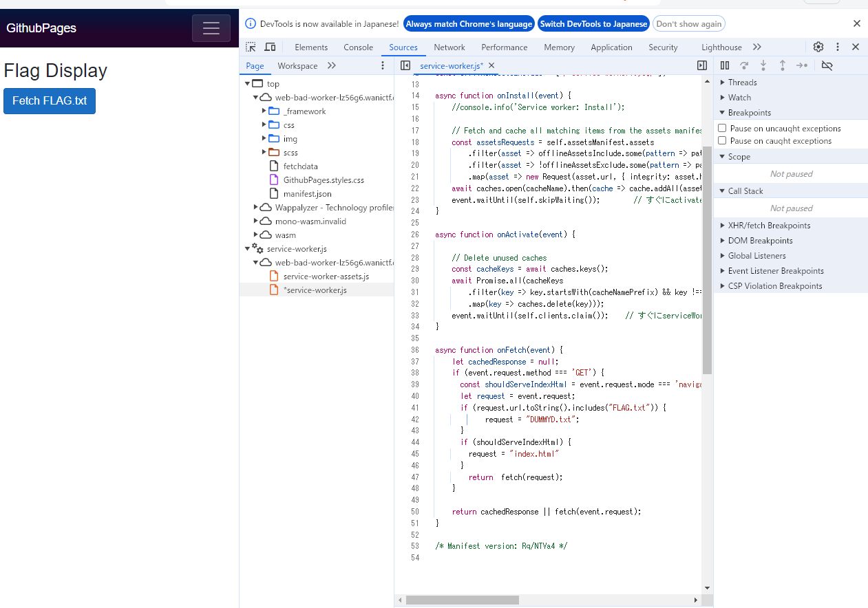
Task: Click the Fetch FLAG.txt button
Action: (50, 101)
